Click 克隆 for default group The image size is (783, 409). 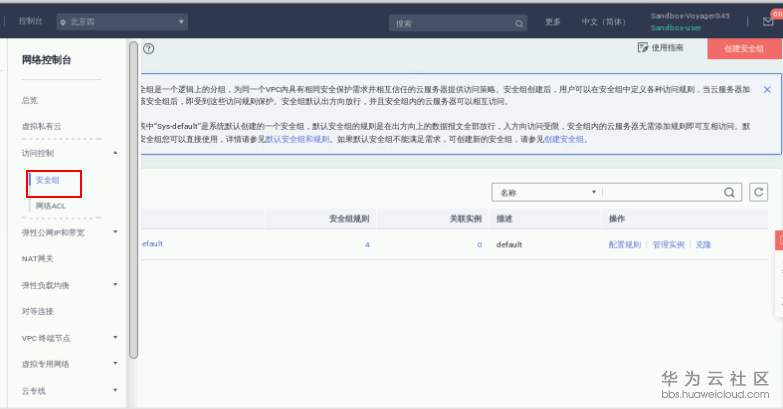(x=703, y=245)
